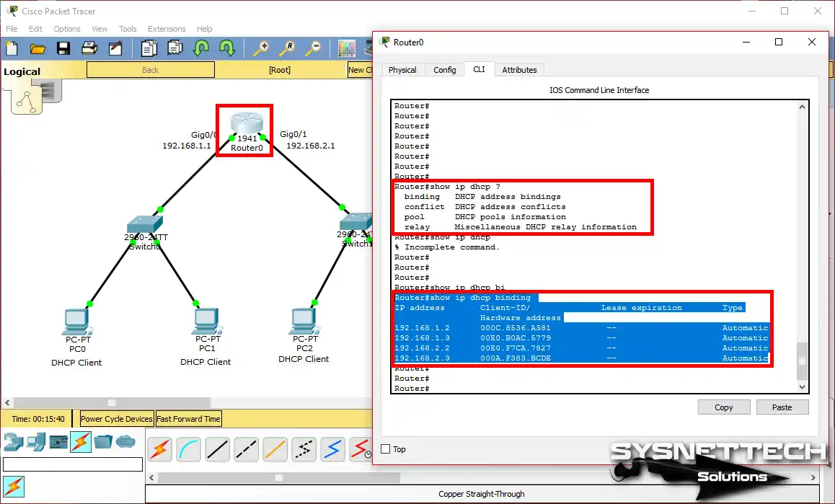The width and height of the screenshot is (835, 504).
Task: Zoom out of the workspace
Action: click(x=313, y=48)
